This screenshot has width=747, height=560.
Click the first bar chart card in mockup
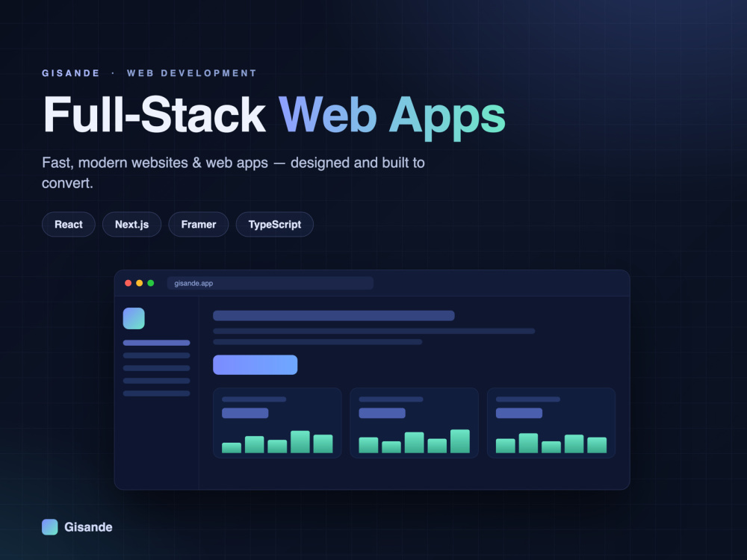coord(277,423)
